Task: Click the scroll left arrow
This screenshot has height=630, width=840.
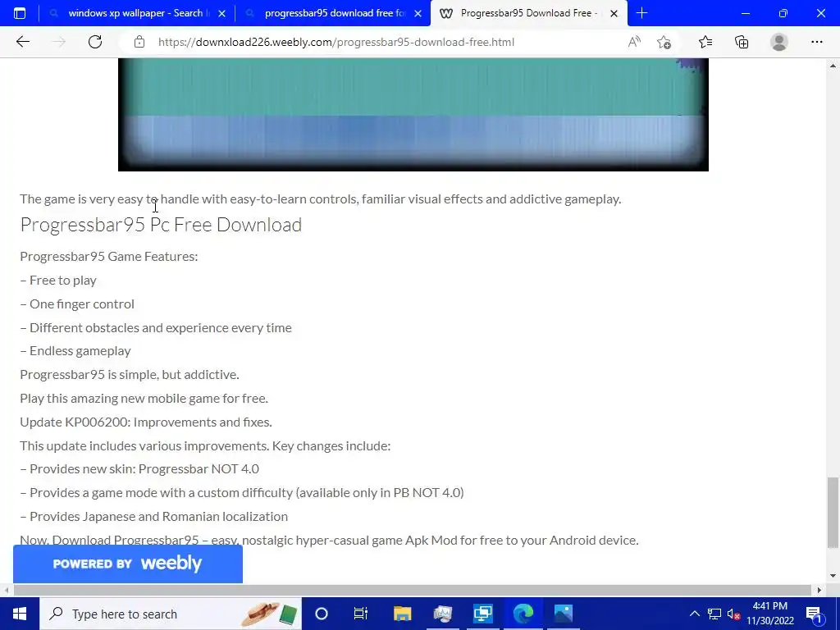Action: click(x=6, y=590)
